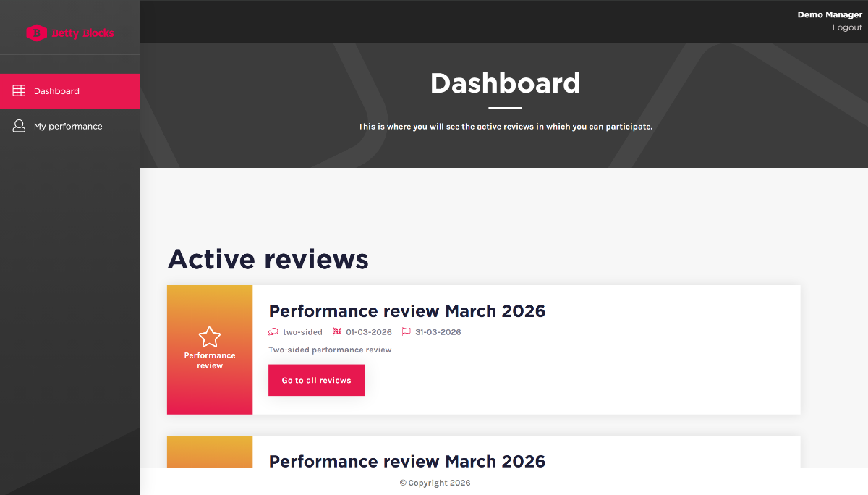
Task: Click the 01-03-2026 start date text
Action: click(x=369, y=332)
